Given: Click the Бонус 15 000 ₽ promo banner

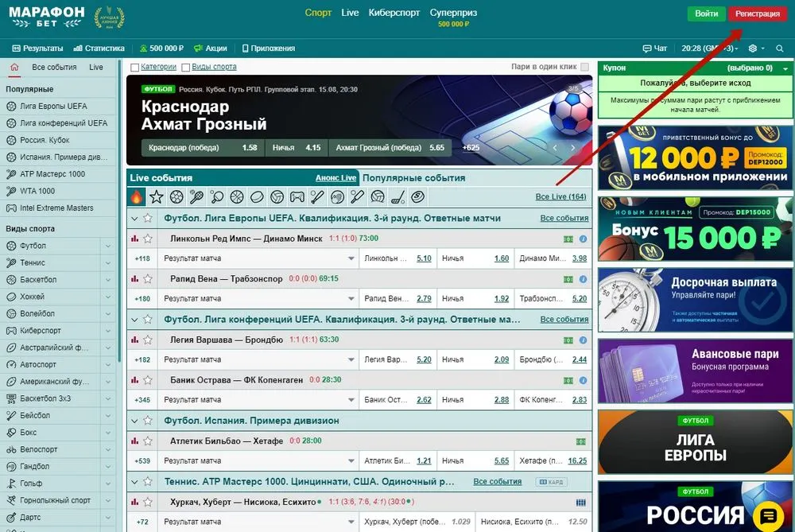Looking at the screenshot, I should (x=696, y=229).
